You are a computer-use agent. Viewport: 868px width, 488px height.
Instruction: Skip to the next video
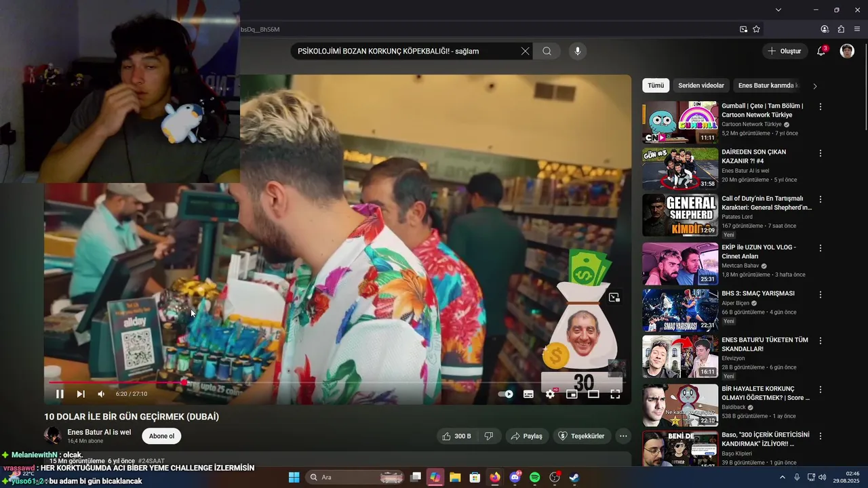[x=81, y=394]
